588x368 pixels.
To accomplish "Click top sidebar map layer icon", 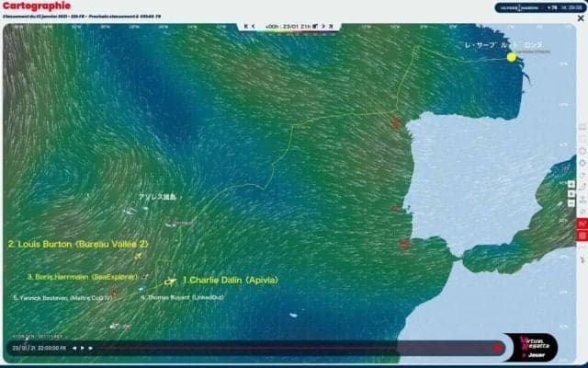I will 582,127.
